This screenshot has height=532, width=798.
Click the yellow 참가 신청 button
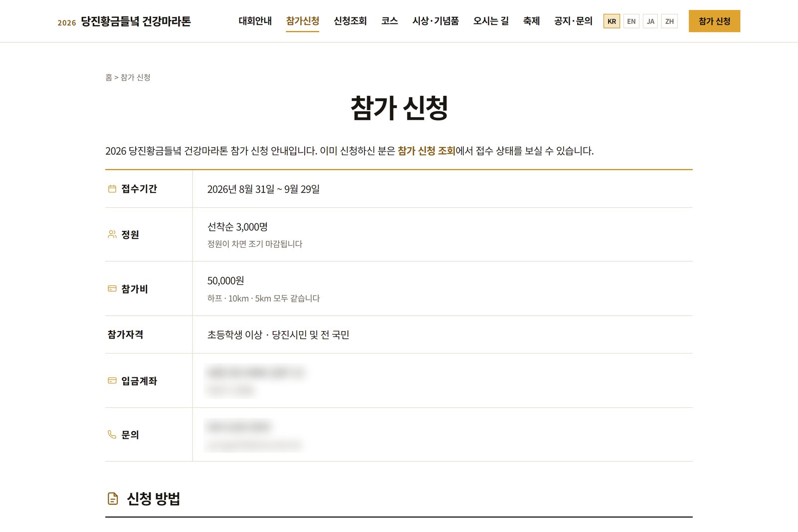pos(714,21)
